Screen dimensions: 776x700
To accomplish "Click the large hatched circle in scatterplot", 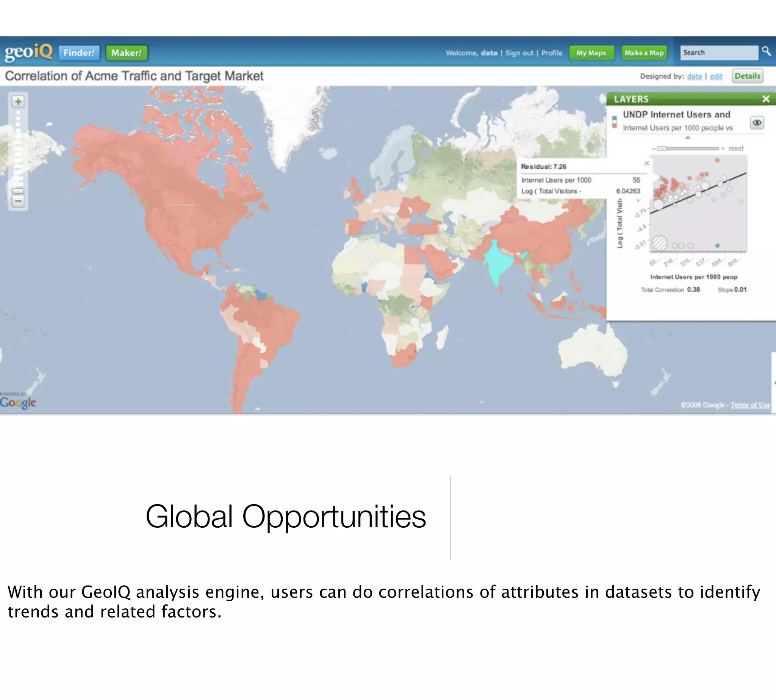I will (660, 243).
